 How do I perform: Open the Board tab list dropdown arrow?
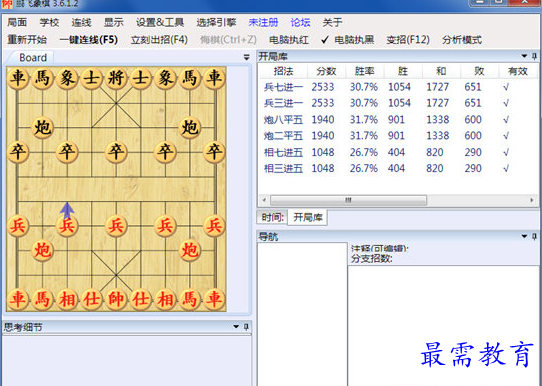(x=246, y=57)
